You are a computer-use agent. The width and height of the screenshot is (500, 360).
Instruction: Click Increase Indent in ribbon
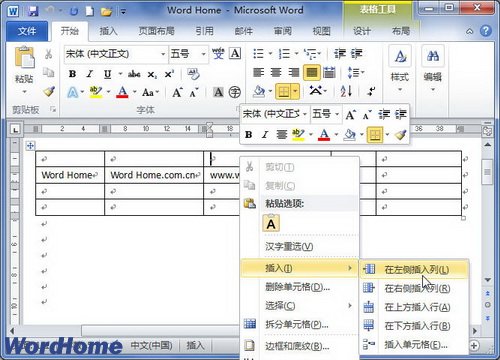[x=357, y=53]
